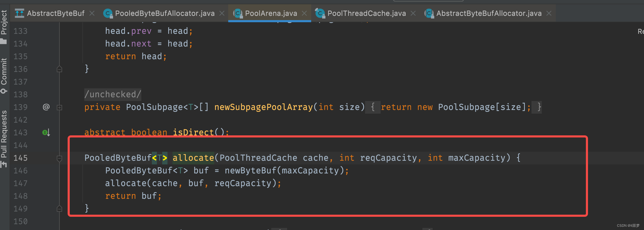Click the /unchecked/ folded annotation

click(x=113, y=94)
